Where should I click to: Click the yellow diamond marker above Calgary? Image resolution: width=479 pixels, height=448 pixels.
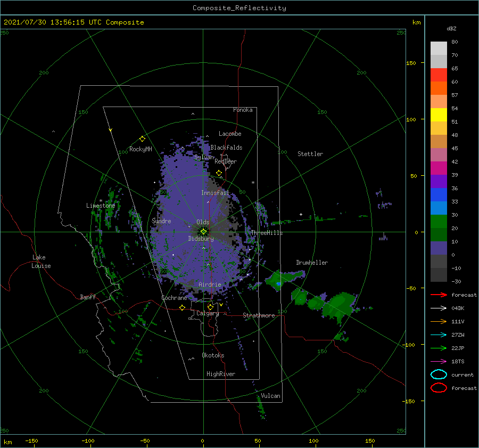210,307
